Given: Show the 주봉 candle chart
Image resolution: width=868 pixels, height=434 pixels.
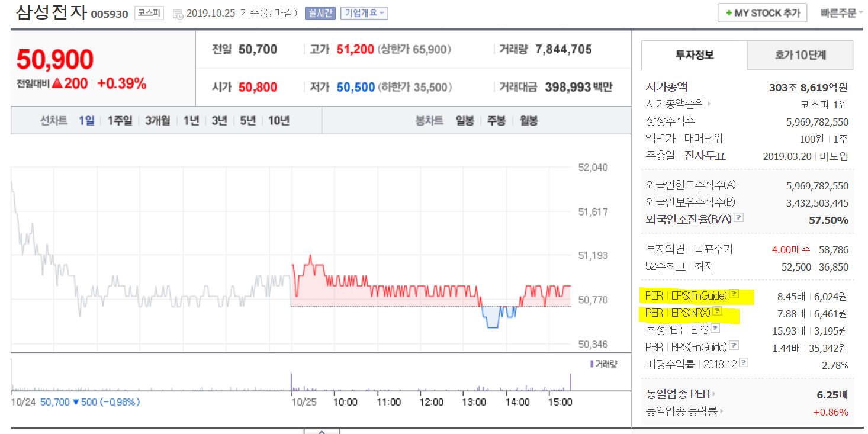Looking at the screenshot, I should pyautogui.click(x=496, y=121).
